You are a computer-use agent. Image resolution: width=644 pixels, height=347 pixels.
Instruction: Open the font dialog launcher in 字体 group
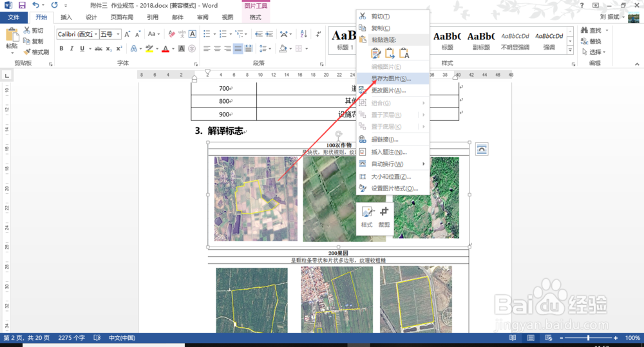tap(196, 64)
